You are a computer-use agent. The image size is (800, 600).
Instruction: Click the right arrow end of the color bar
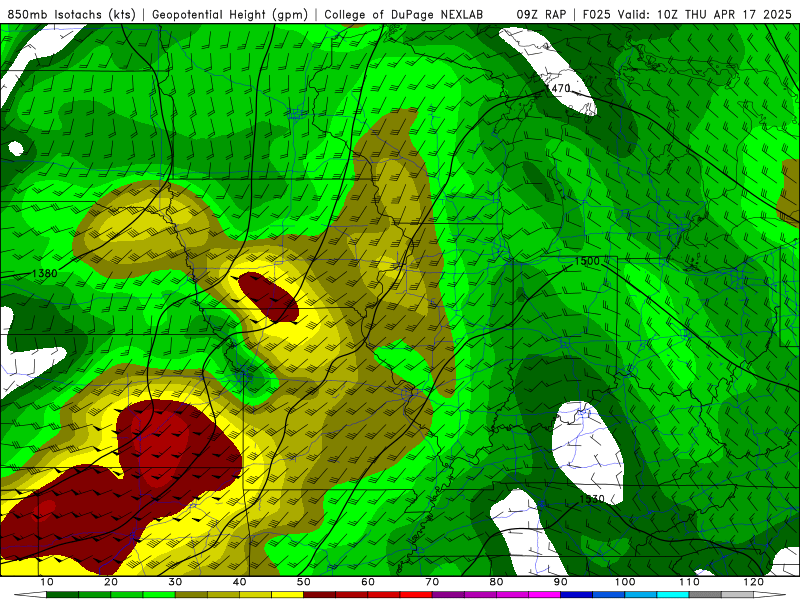(770, 595)
